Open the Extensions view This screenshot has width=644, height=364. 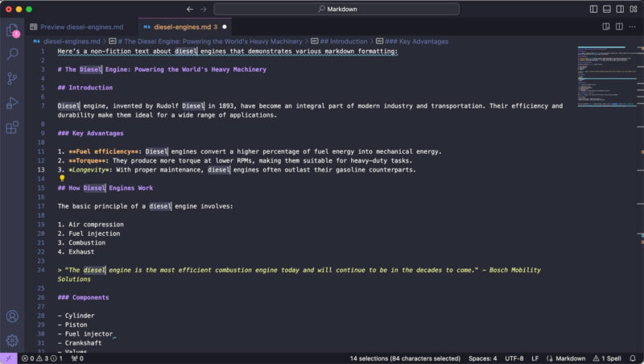click(x=12, y=127)
